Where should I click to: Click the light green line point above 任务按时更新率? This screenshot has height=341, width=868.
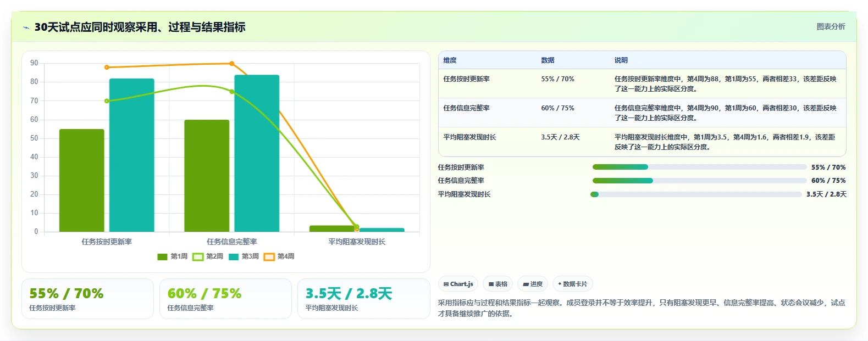coord(107,101)
